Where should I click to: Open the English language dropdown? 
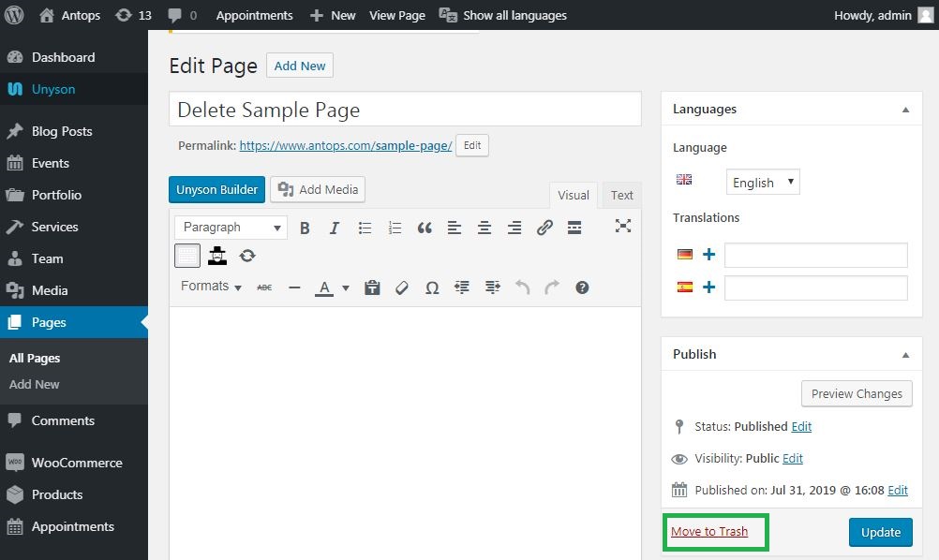point(763,182)
